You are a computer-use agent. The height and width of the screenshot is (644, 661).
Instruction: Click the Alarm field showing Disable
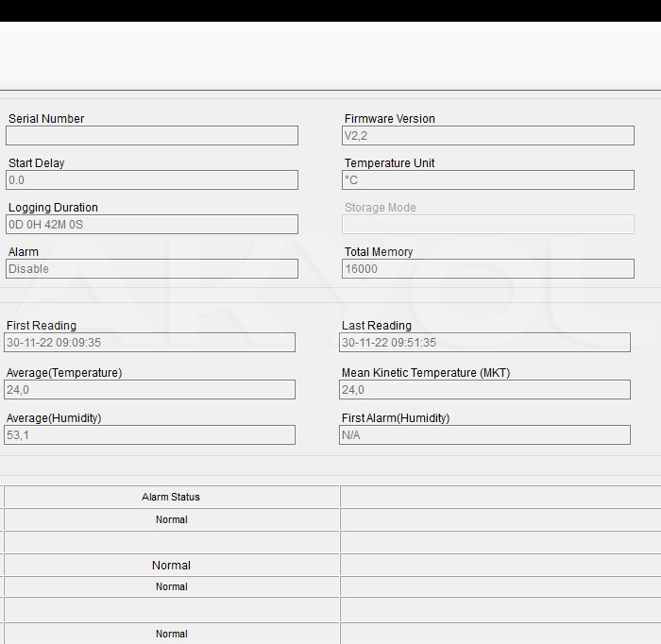pos(152,269)
